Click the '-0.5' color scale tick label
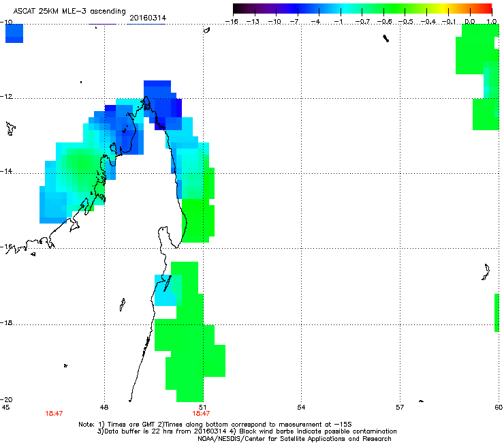This screenshot has width=504, height=443. 405,22
